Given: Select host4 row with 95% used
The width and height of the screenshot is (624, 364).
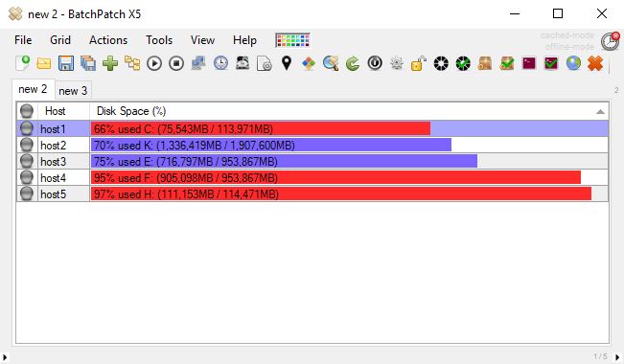Looking at the screenshot, I should (x=312, y=178).
